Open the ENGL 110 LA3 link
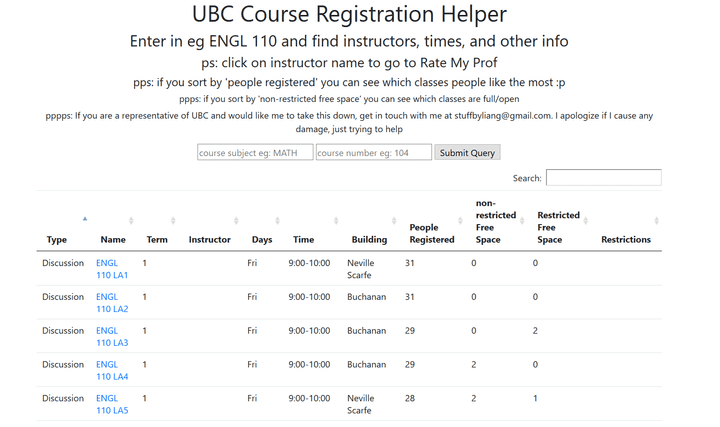 click(112, 337)
